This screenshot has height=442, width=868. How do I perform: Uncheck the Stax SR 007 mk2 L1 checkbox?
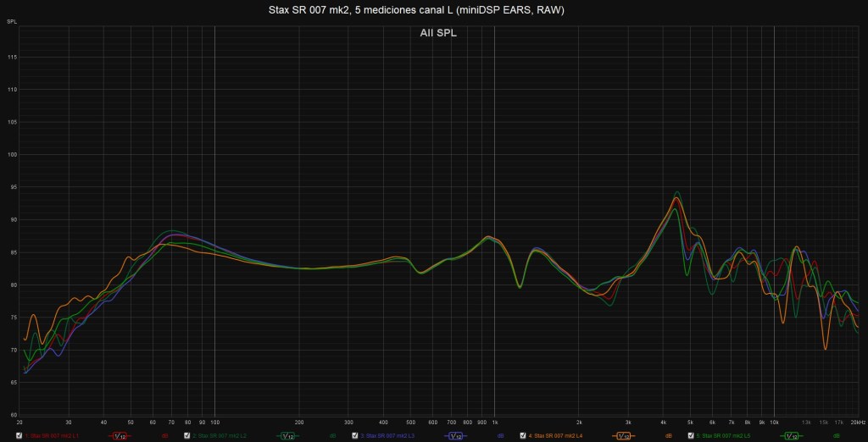(x=19, y=436)
